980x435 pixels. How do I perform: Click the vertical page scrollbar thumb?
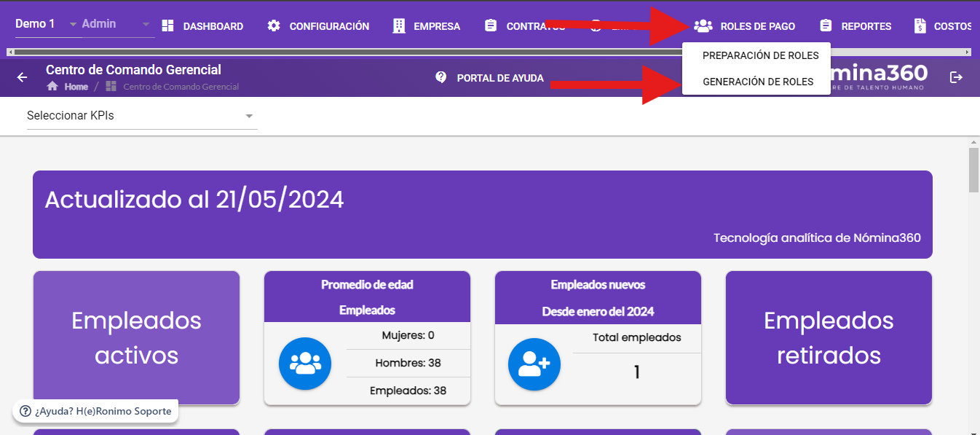coord(973,169)
